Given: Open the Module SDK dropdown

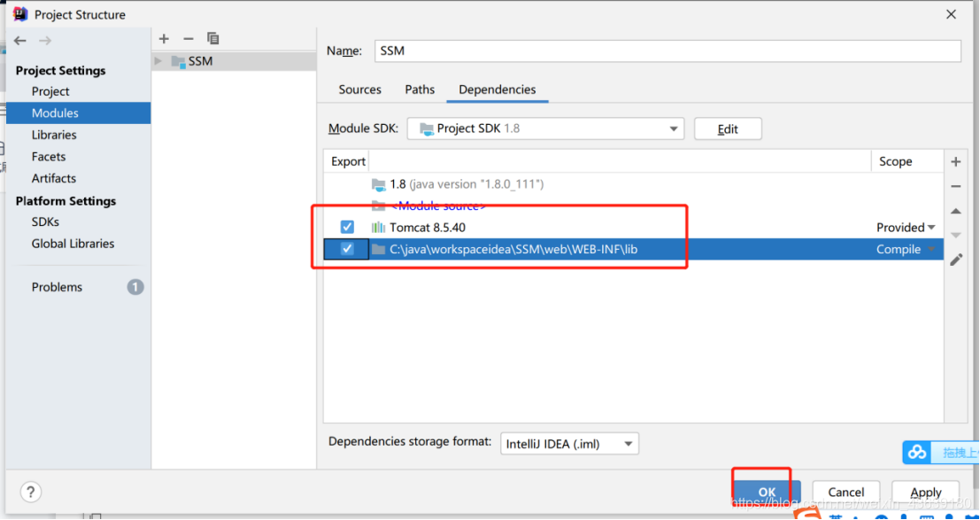Looking at the screenshot, I should [x=545, y=129].
